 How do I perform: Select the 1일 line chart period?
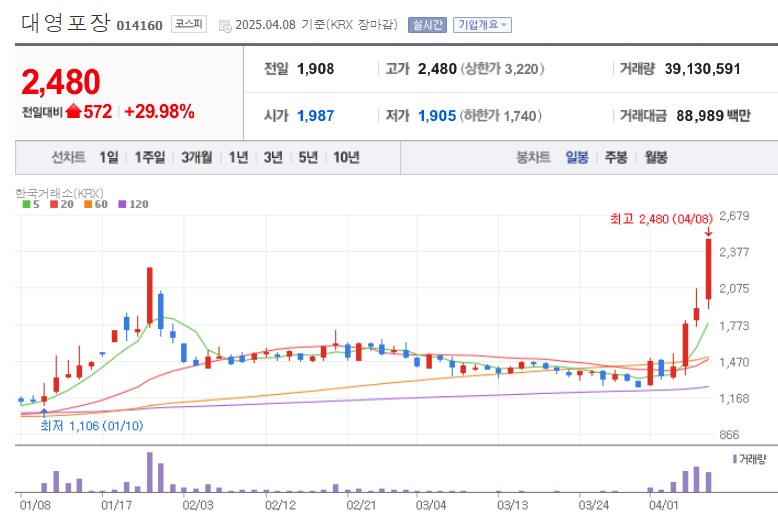[109, 157]
